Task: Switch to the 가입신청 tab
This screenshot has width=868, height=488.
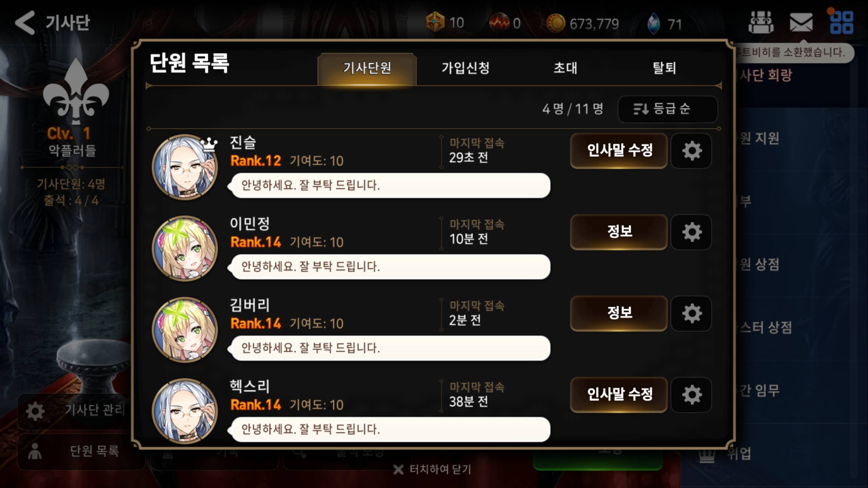Action: pos(466,68)
